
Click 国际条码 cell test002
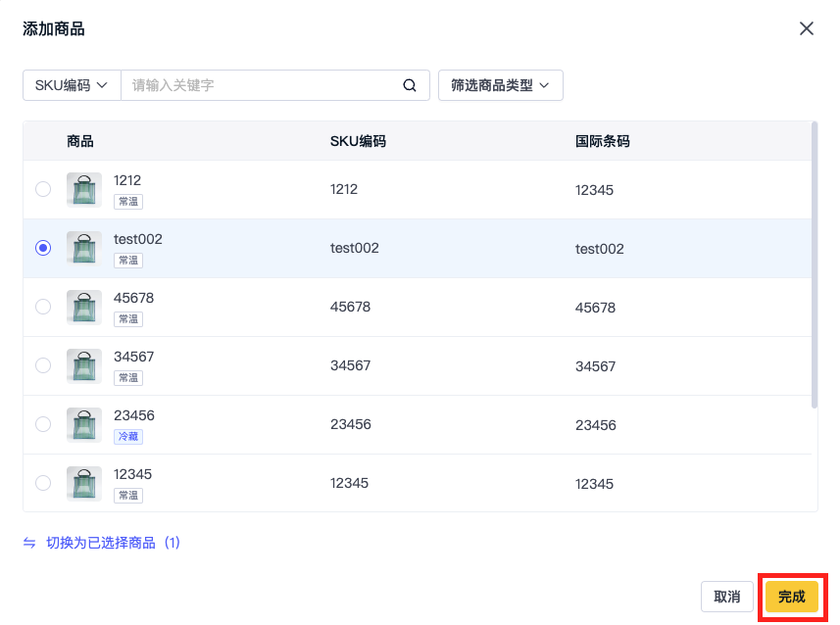(x=600, y=249)
